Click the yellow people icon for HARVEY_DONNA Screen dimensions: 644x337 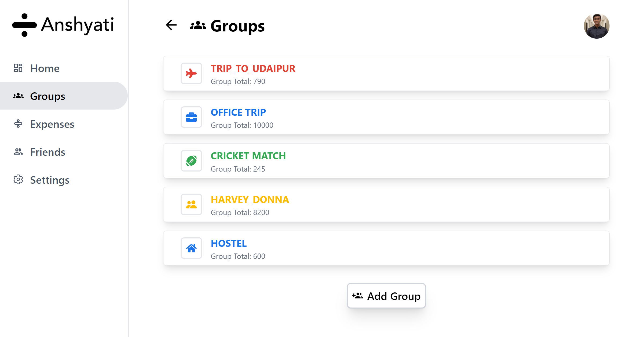point(191,205)
